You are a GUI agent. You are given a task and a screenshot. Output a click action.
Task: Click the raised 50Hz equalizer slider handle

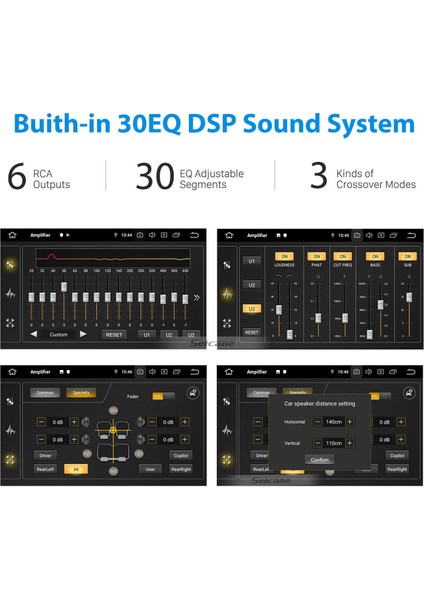click(x=64, y=287)
